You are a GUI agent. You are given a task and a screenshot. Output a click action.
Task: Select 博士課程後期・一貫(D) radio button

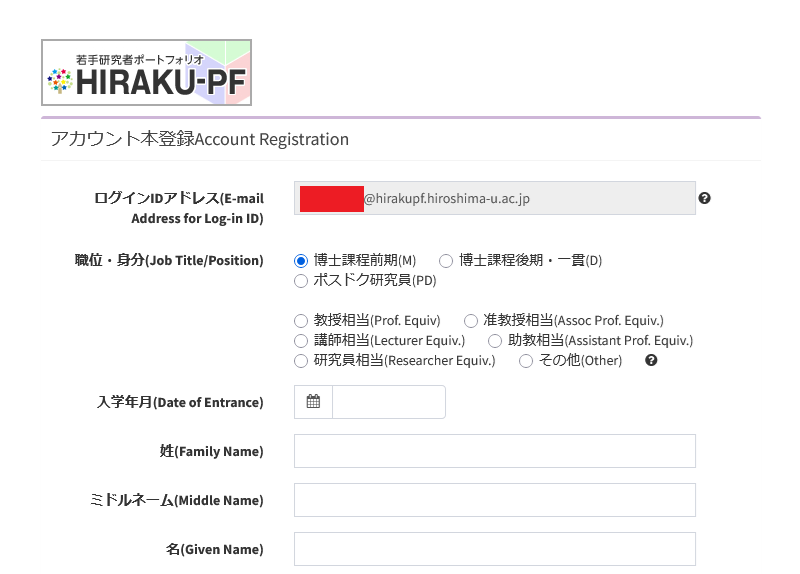tap(446, 261)
